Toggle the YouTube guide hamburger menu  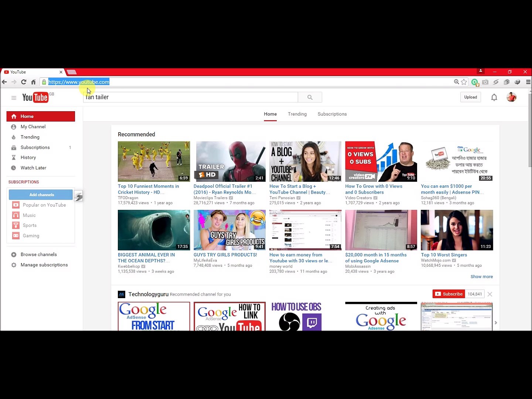click(x=14, y=98)
